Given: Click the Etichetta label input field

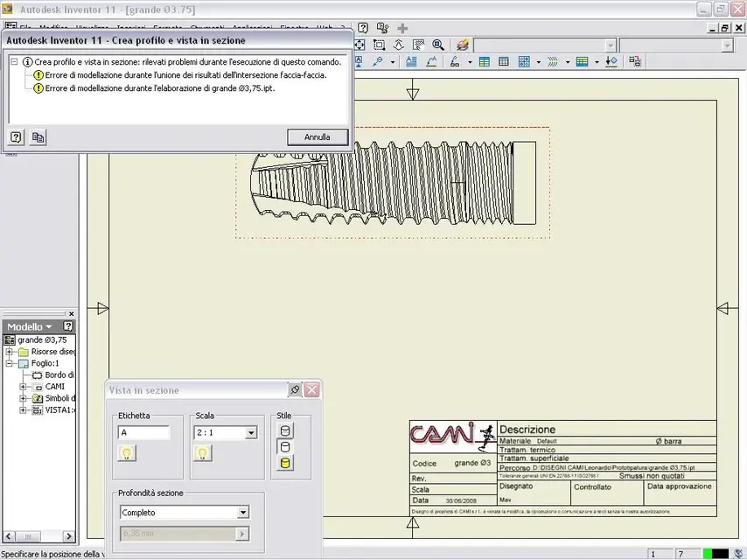Looking at the screenshot, I should point(143,432).
